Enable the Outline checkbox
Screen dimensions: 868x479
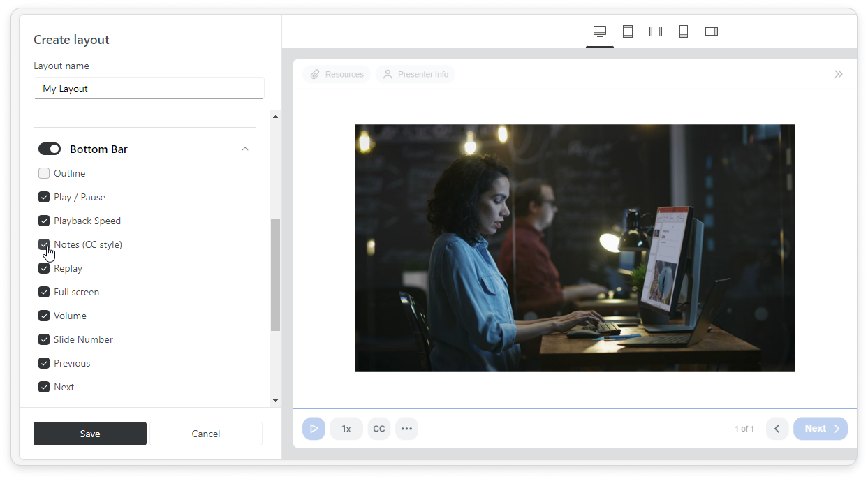44,173
